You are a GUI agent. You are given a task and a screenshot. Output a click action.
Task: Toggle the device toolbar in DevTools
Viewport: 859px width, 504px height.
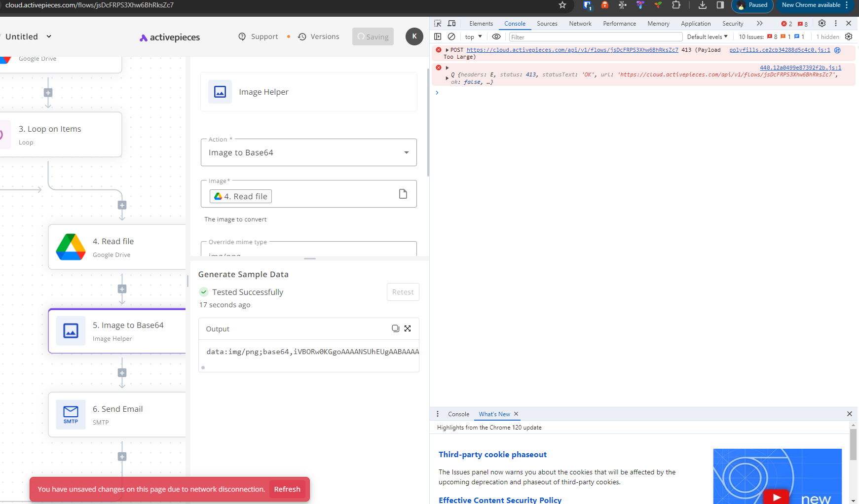[x=451, y=23]
